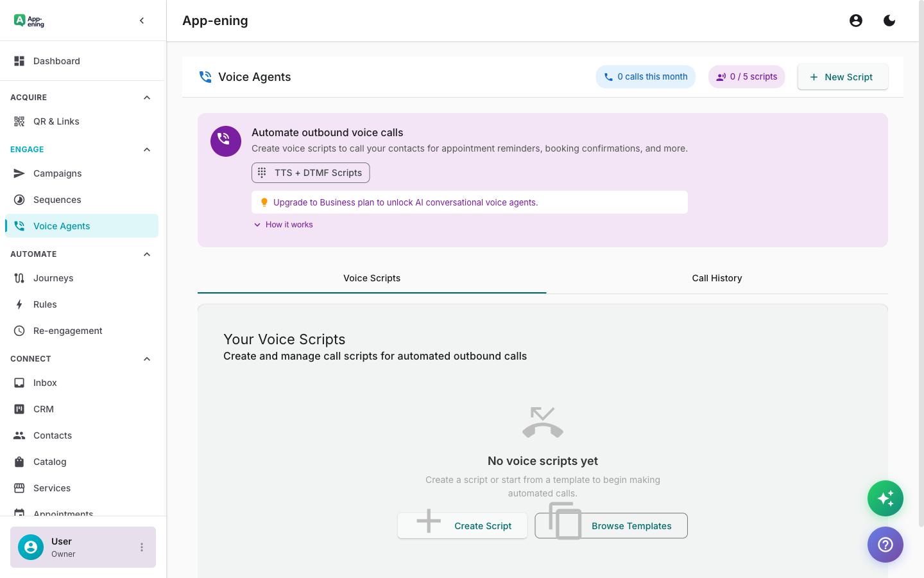Collapse the ACQUIRE section
This screenshot has height=578, width=924.
click(147, 98)
